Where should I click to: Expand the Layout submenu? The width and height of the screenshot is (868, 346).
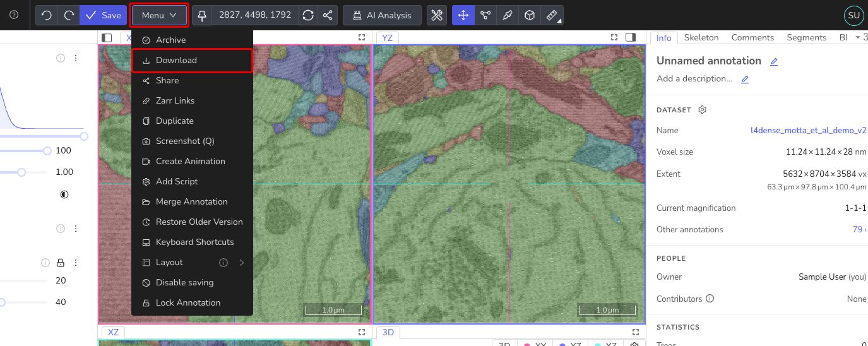tap(192, 262)
